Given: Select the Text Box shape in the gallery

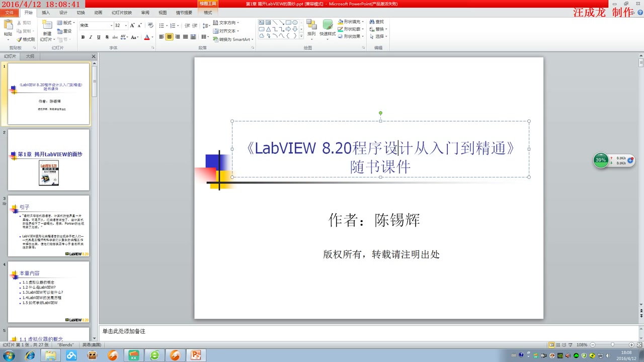Looking at the screenshot, I should tap(262, 23).
